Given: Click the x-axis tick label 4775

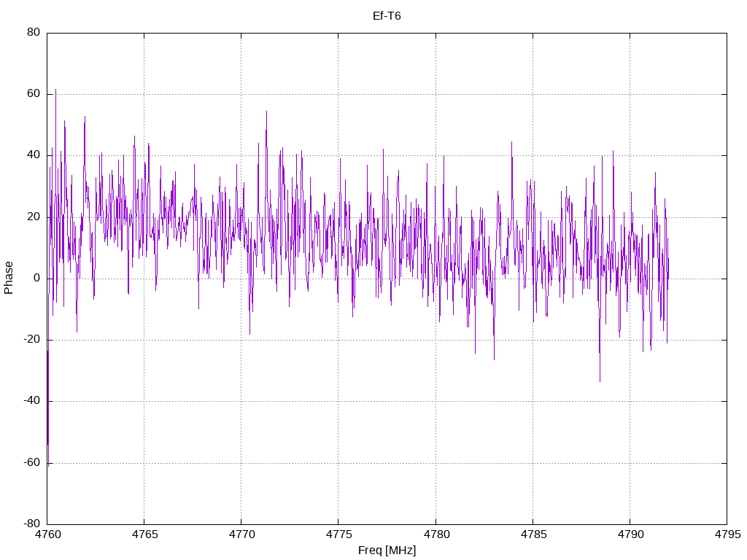Looking at the screenshot, I should click(338, 534).
